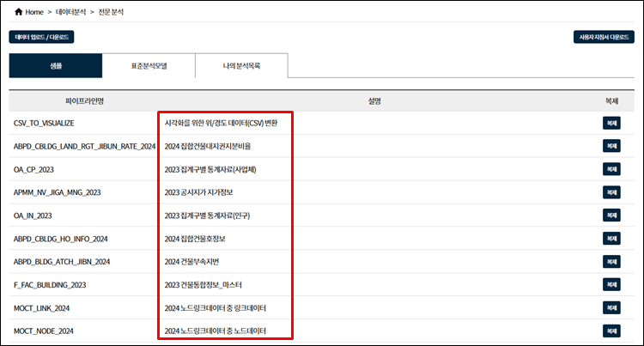Click 복제 button for OA_CP_2023
644x346 pixels.
click(611, 169)
